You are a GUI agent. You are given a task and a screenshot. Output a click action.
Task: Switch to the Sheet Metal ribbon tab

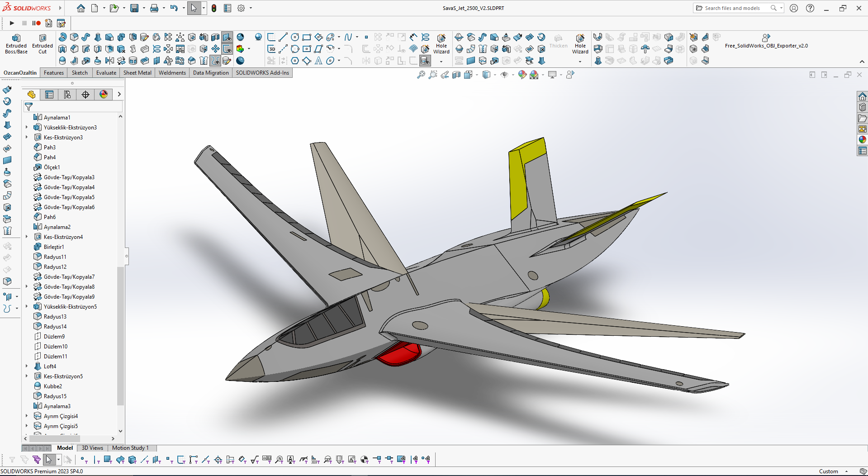click(x=138, y=72)
